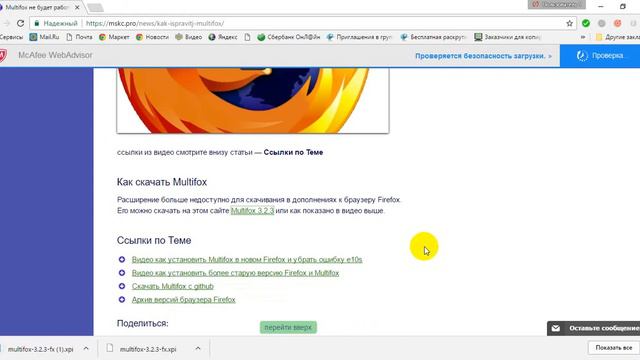
Task: Reload the page with the refresh icon
Action: click(20, 23)
